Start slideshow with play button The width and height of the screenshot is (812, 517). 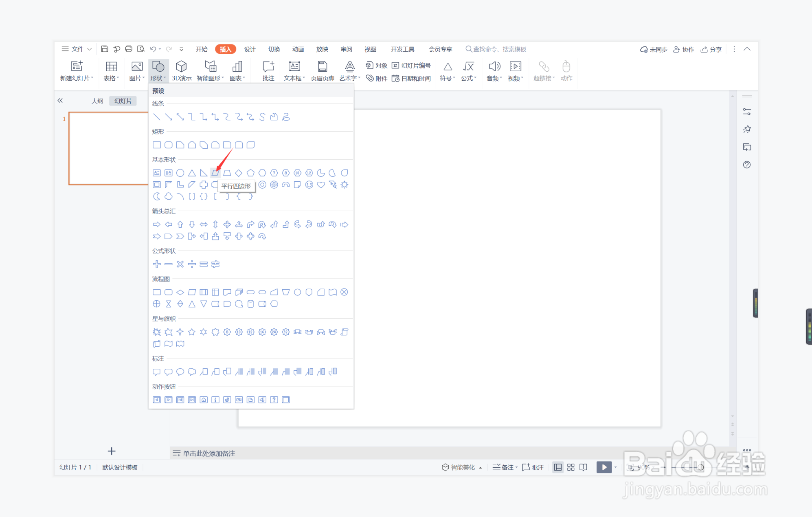604,467
